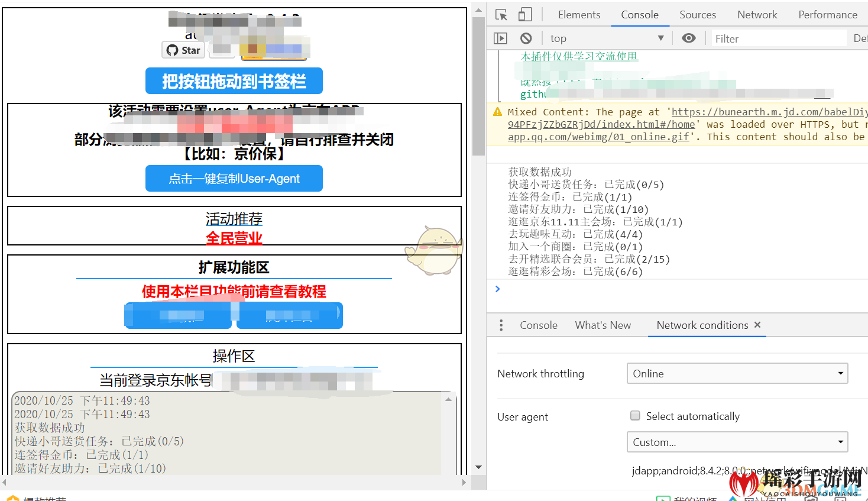Image resolution: width=868 pixels, height=501 pixels.
Task: Open the Custom... user agent dropdown
Action: click(737, 442)
